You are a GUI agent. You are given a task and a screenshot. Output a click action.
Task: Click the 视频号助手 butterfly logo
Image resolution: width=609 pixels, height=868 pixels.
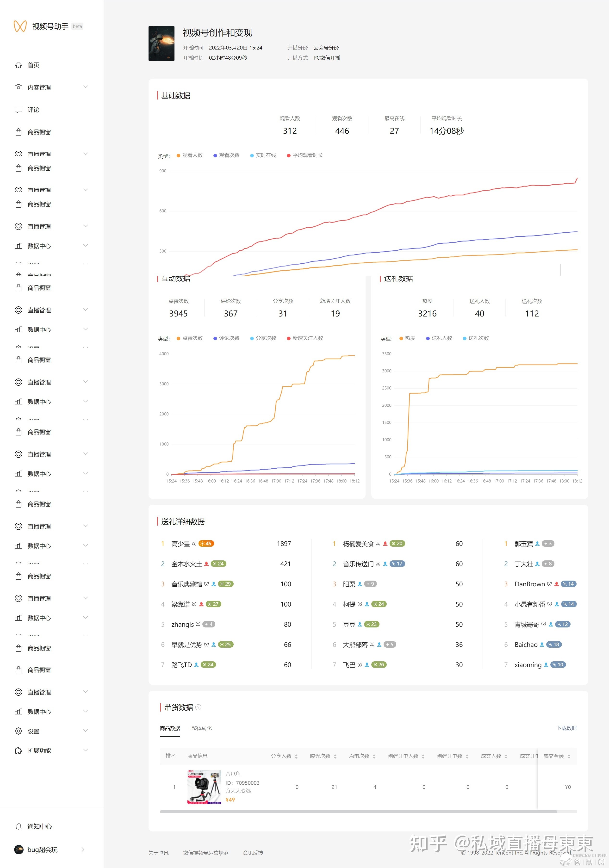(x=20, y=26)
